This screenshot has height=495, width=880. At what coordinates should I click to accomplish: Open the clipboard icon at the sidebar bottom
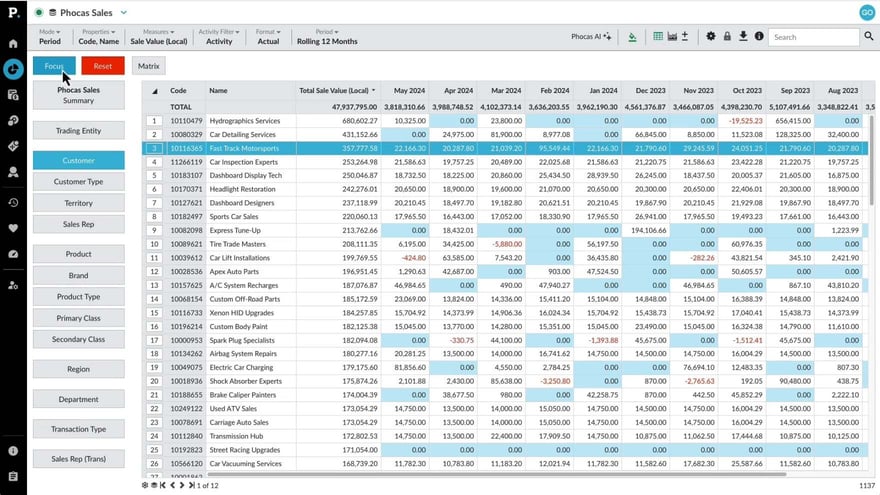point(13,476)
